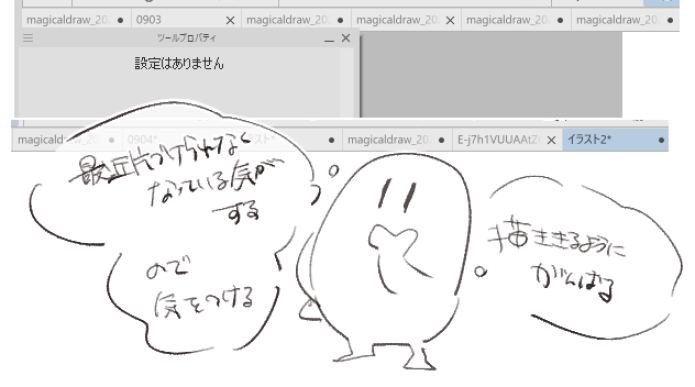
Task: Select the magicaldraw tab just before the 0903 tab
Action: click(x=76, y=20)
